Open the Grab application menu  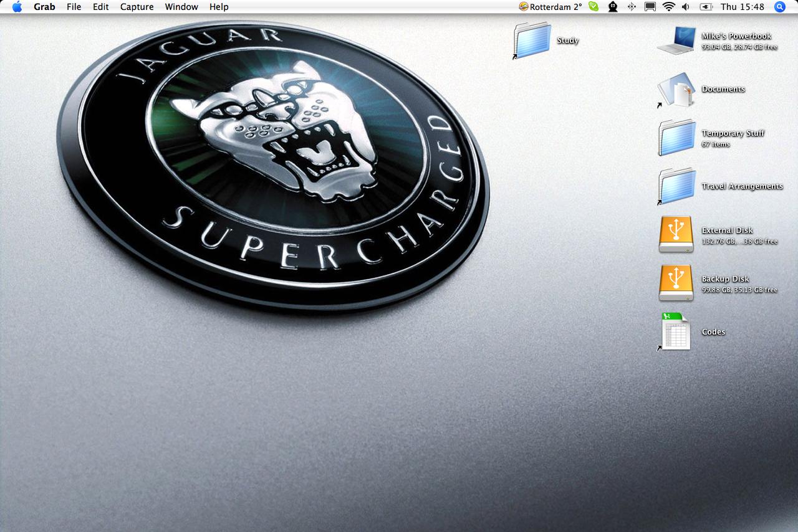(44, 7)
